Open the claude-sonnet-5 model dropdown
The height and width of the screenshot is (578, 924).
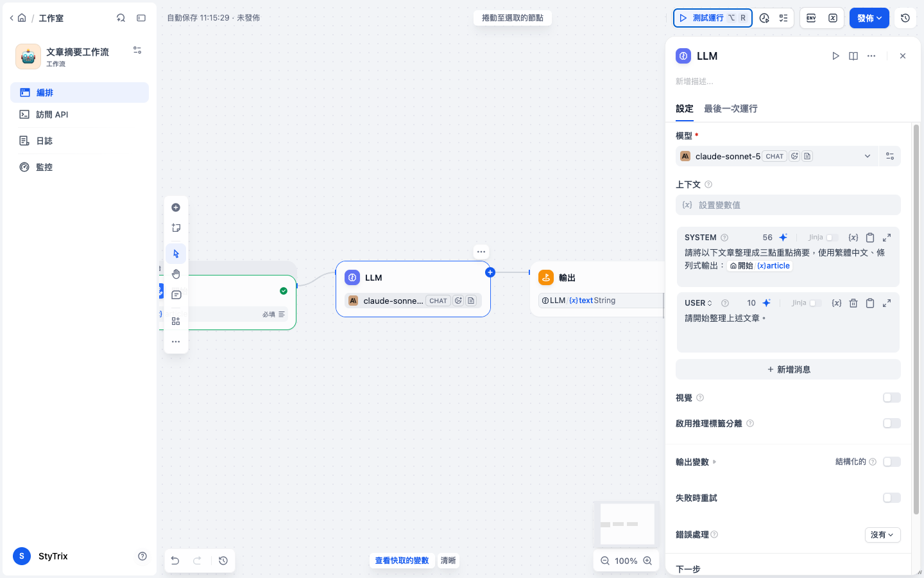click(x=776, y=156)
